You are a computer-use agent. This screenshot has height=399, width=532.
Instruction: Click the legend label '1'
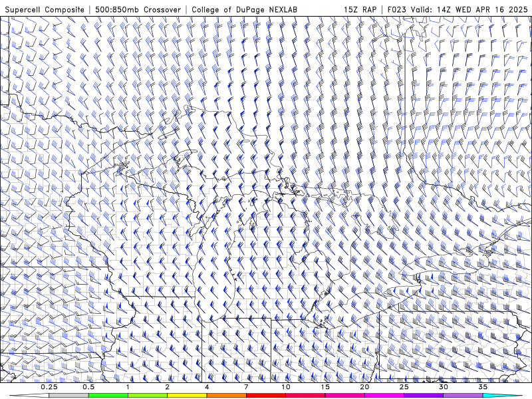pyautogui.click(x=128, y=387)
